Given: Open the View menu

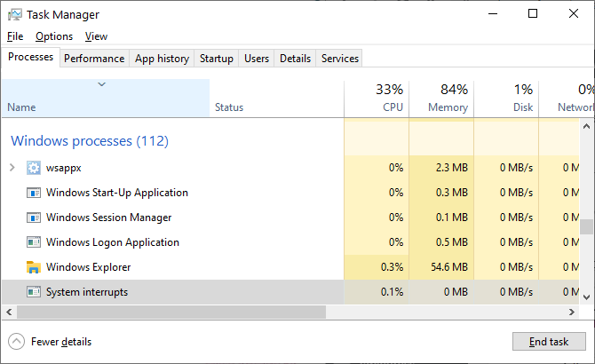Looking at the screenshot, I should (x=96, y=36).
